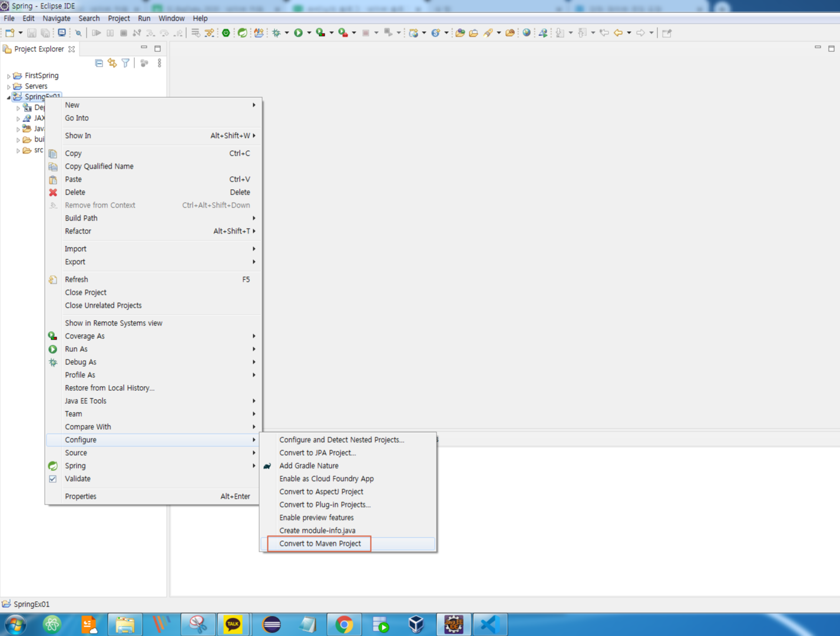
Task: Open a terminal from the toolbar monitor icon
Action: pyautogui.click(x=61, y=33)
